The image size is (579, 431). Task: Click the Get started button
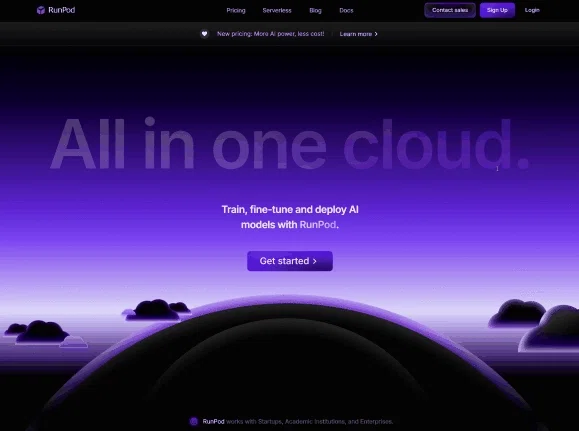(290, 261)
